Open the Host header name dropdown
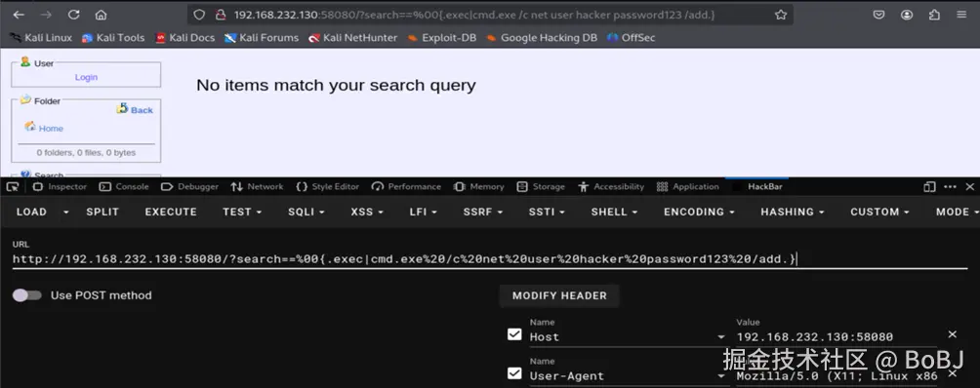 [721, 337]
